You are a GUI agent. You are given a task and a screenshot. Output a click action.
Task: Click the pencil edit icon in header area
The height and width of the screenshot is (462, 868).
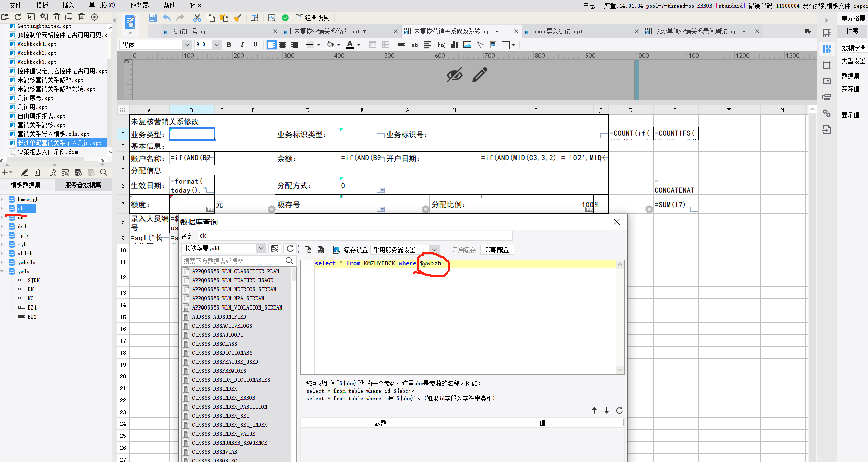click(x=480, y=75)
